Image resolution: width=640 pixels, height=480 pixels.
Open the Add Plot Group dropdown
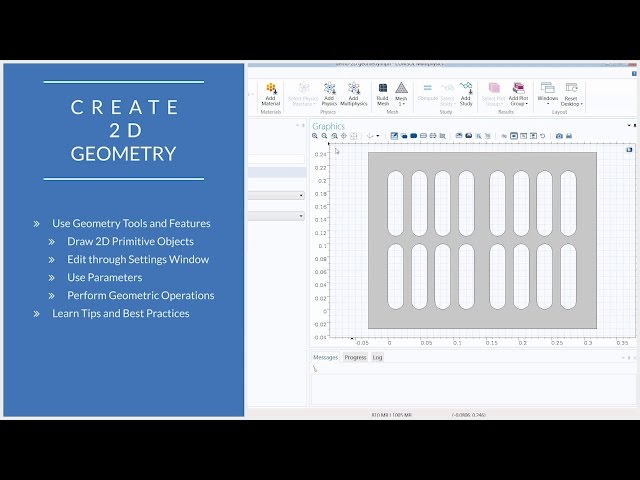pos(518,94)
